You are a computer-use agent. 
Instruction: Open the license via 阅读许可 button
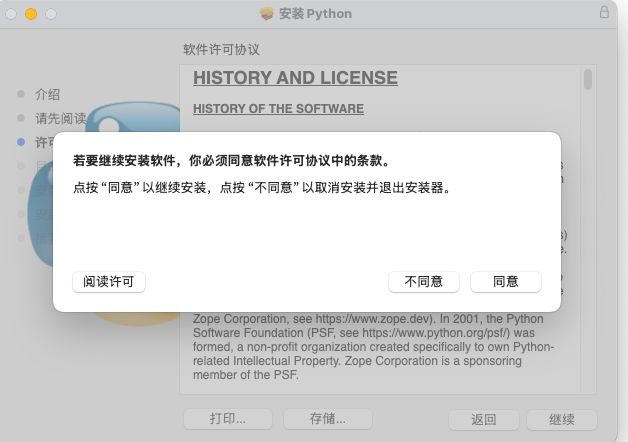pyautogui.click(x=109, y=282)
